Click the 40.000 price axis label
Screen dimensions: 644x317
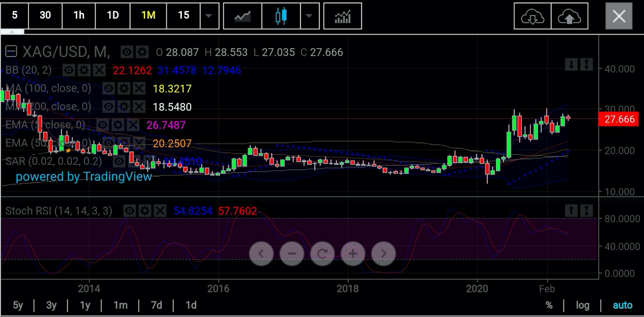click(619, 69)
